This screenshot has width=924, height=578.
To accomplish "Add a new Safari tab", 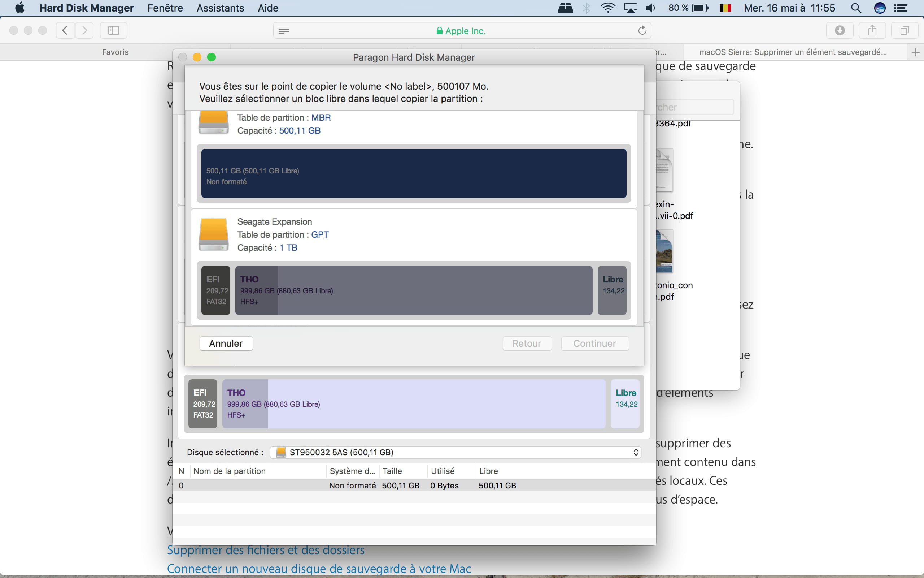I will (915, 52).
